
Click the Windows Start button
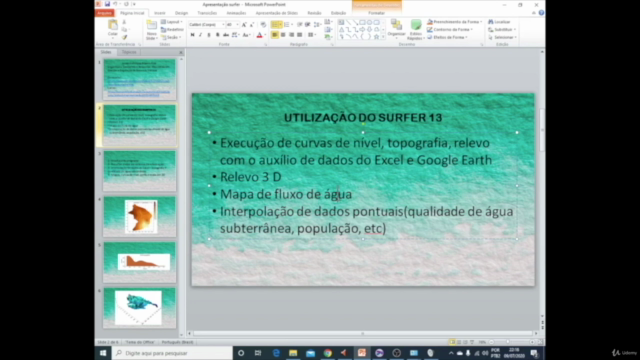103,353
